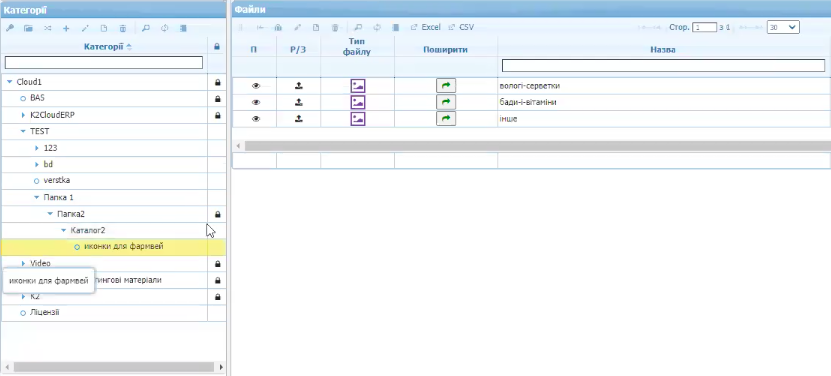Click the Поширити column header
Image resolution: width=831 pixels, height=376 pixels.
point(446,49)
